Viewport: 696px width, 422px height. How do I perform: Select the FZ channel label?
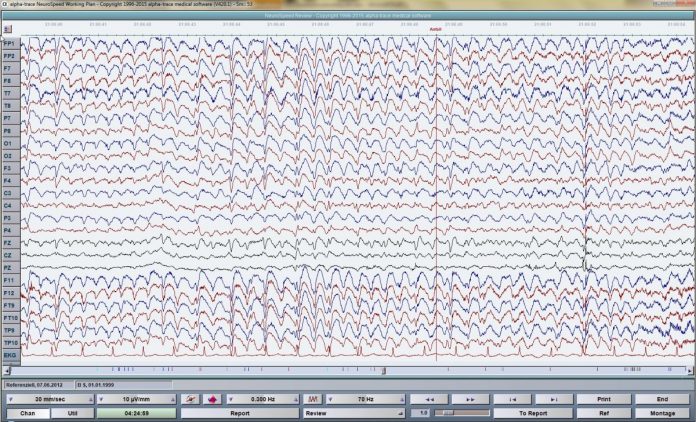(x=11, y=243)
